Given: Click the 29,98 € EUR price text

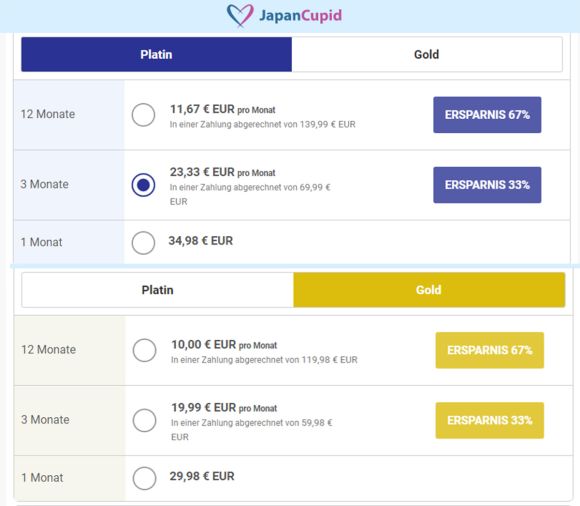Looking at the screenshot, I should pyautogui.click(x=202, y=476).
